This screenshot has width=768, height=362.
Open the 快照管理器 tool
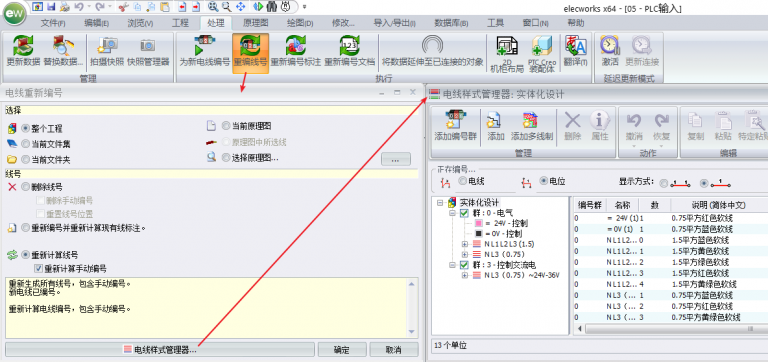click(148, 52)
